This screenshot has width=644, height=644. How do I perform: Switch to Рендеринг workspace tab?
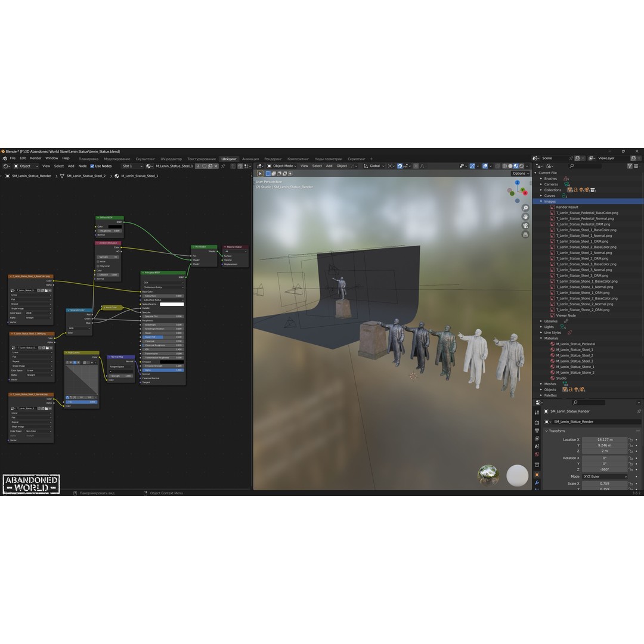pyautogui.click(x=273, y=159)
